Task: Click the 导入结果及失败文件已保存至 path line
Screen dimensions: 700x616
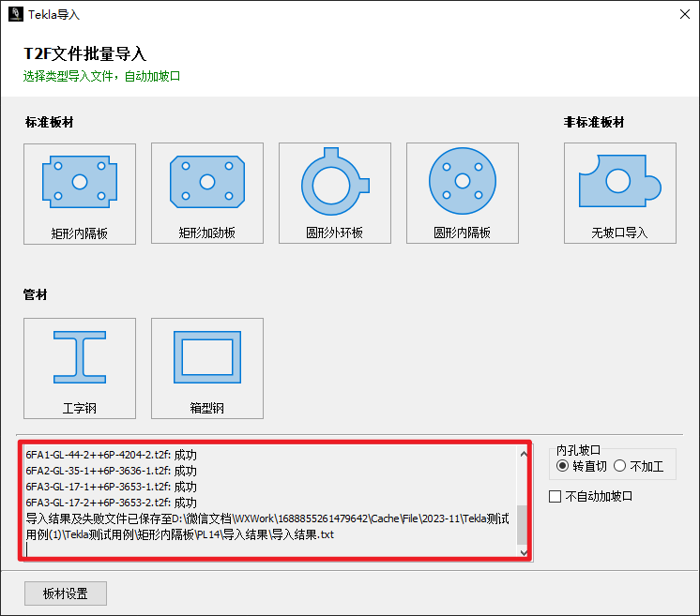Action: [267, 526]
